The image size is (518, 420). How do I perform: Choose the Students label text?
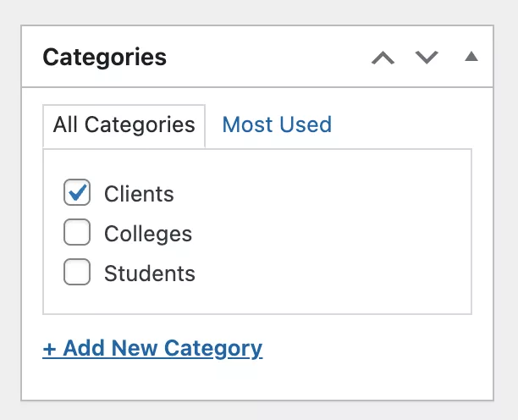150,274
